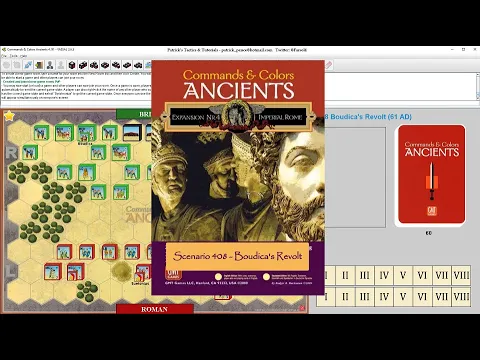480x360 pixels.
Task: Roll five dice using the five-dice icon
Action: click(116, 65)
